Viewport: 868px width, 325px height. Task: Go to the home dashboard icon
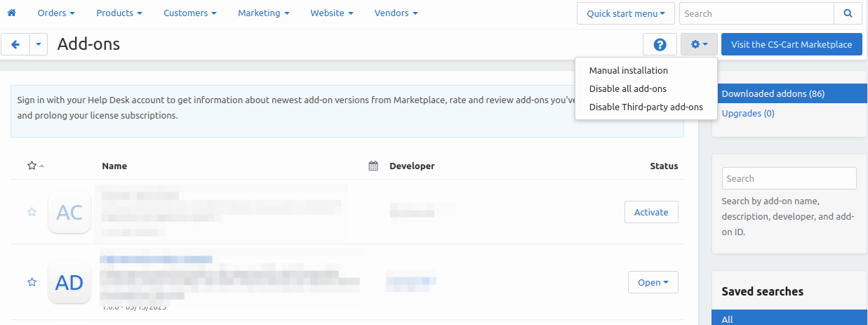pos(11,13)
